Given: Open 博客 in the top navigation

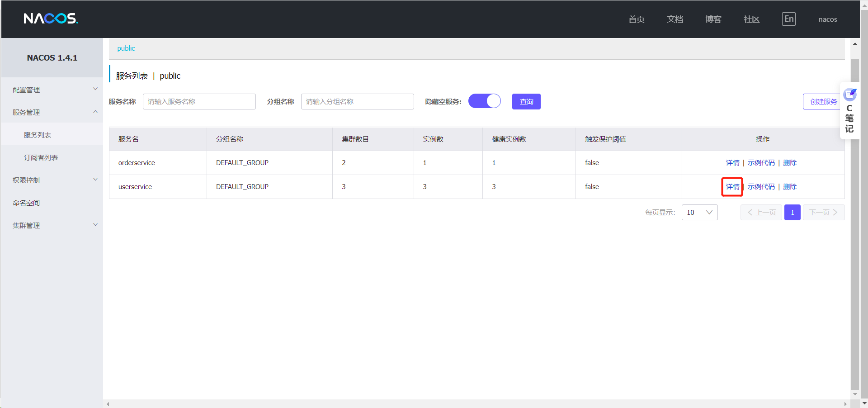Looking at the screenshot, I should pyautogui.click(x=713, y=19).
